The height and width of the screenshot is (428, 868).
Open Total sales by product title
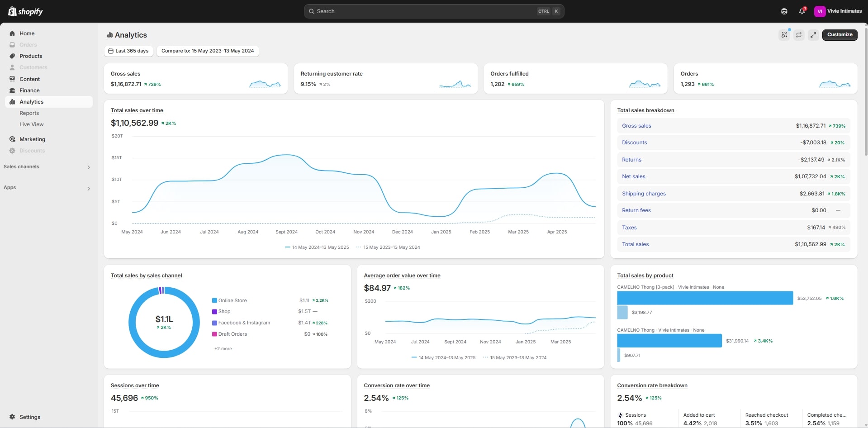(645, 276)
